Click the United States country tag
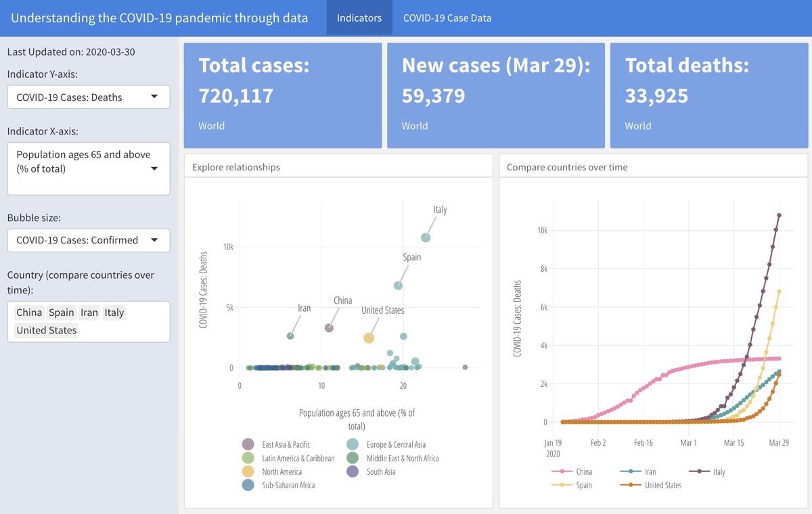Screen dimensions: 812x514 tap(47, 330)
